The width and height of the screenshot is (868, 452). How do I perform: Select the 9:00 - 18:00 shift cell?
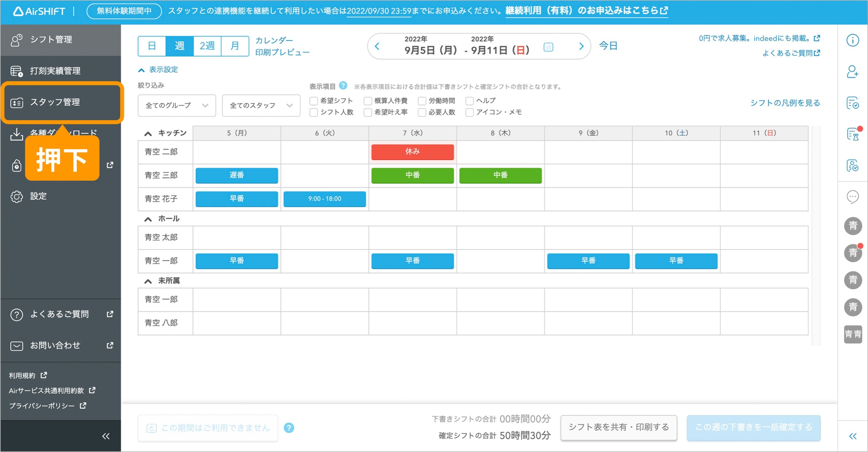(x=325, y=199)
